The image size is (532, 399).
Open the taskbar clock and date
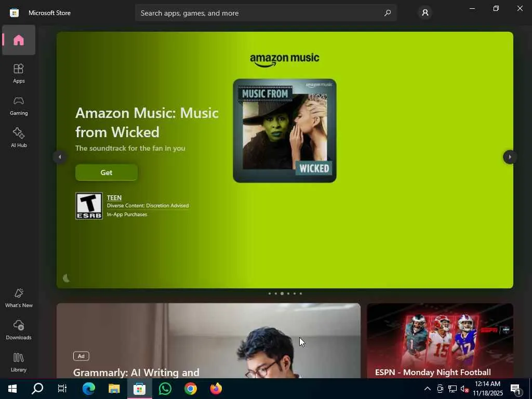487,389
